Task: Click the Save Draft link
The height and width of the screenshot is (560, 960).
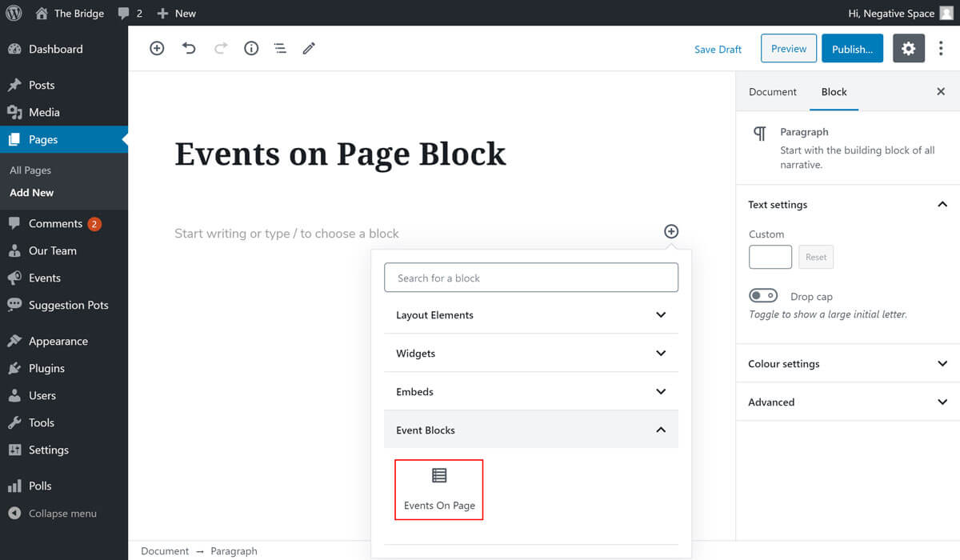Action: [x=718, y=50]
